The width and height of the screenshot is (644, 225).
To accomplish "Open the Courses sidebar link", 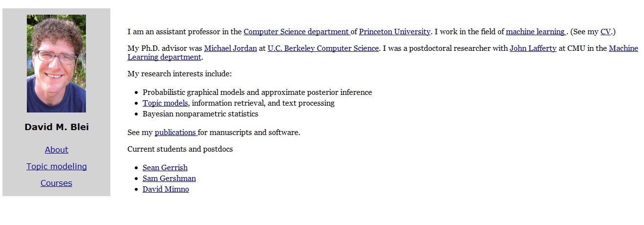I will pos(56,183).
